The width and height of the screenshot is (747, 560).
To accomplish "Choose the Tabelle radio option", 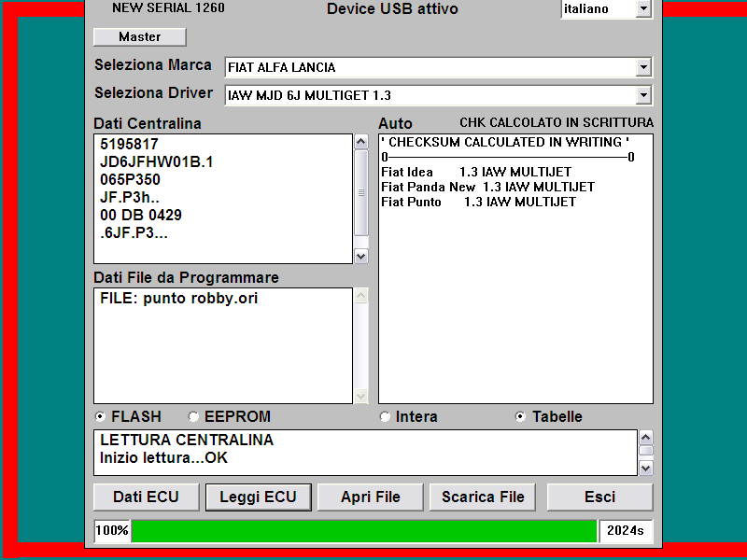I will (x=521, y=417).
